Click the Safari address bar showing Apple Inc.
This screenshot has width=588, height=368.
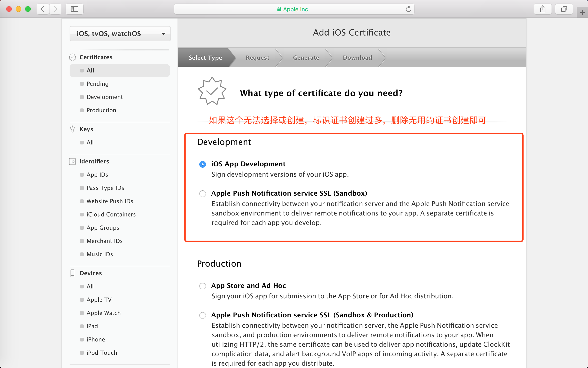click(294, 9)
